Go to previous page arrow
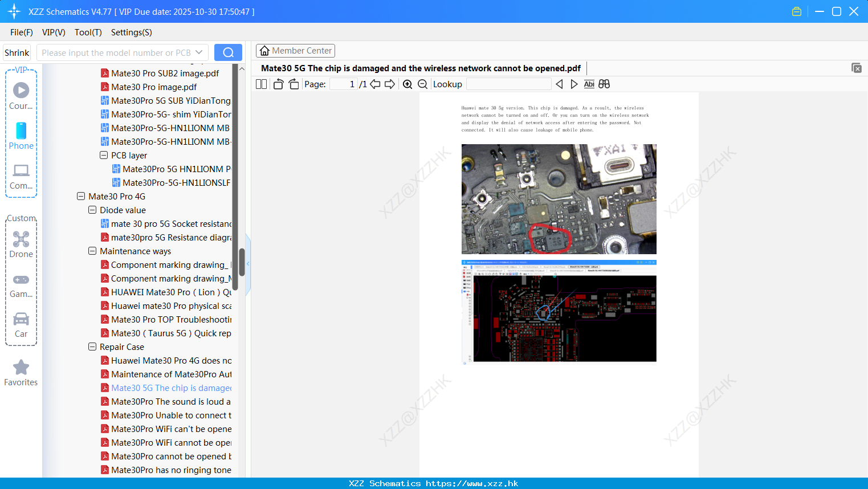 coord(375,84)
